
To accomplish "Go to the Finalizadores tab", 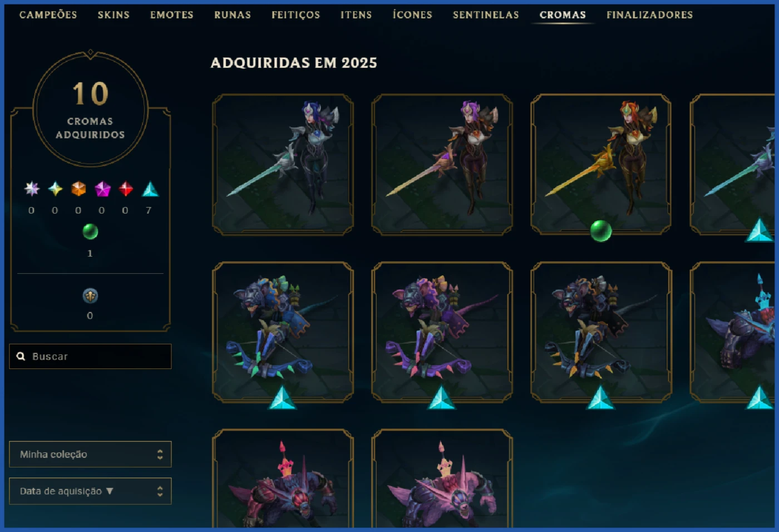I will (x=649, y=15).
